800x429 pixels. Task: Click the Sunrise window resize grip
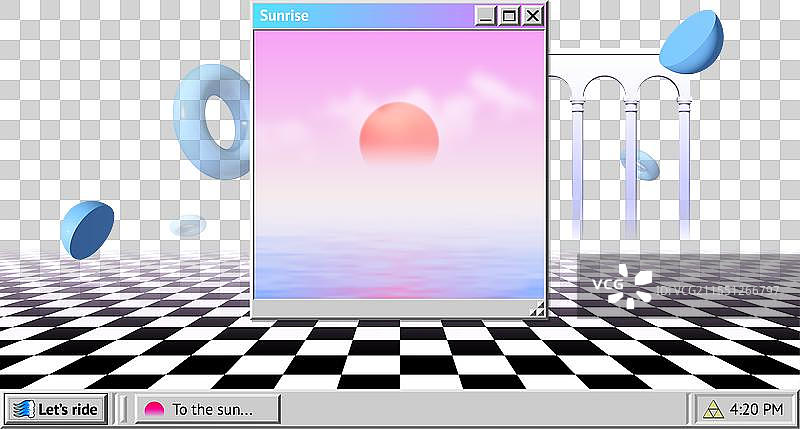point(537,310)
